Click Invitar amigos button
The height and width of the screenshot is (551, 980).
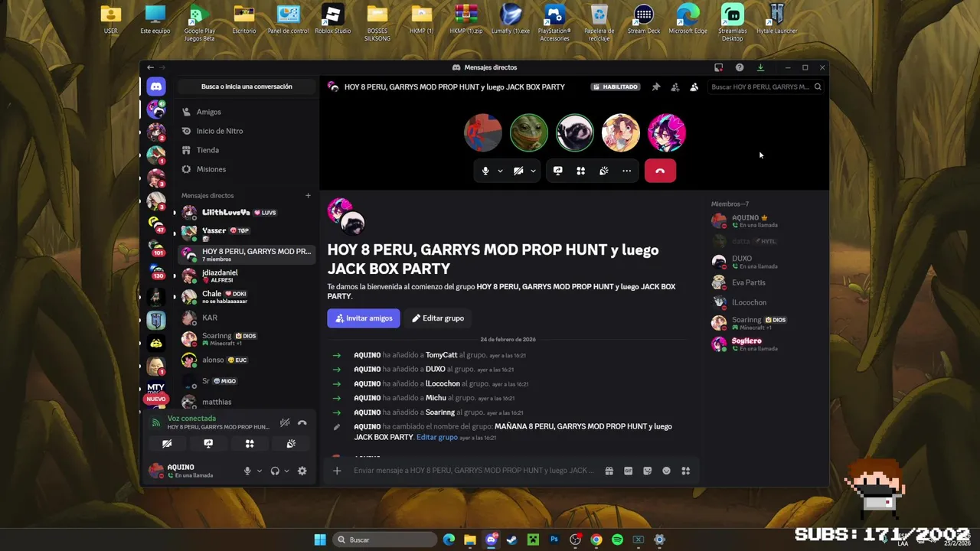tap(364, 318)
